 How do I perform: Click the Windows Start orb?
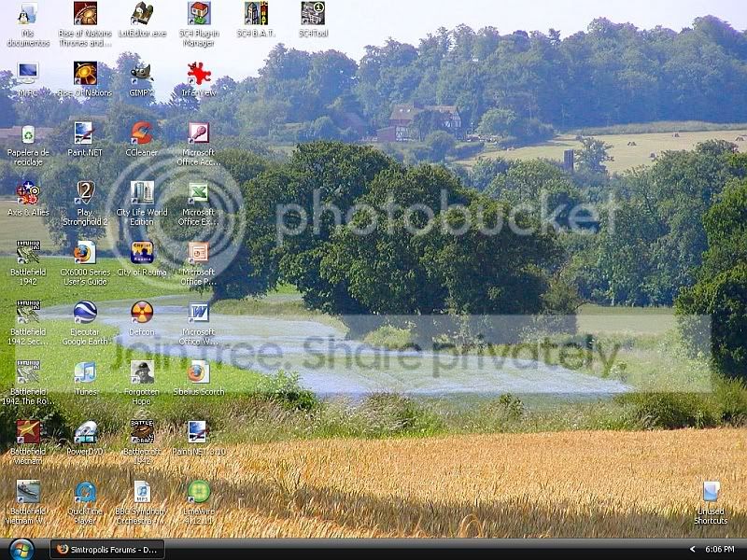point(21,550)
